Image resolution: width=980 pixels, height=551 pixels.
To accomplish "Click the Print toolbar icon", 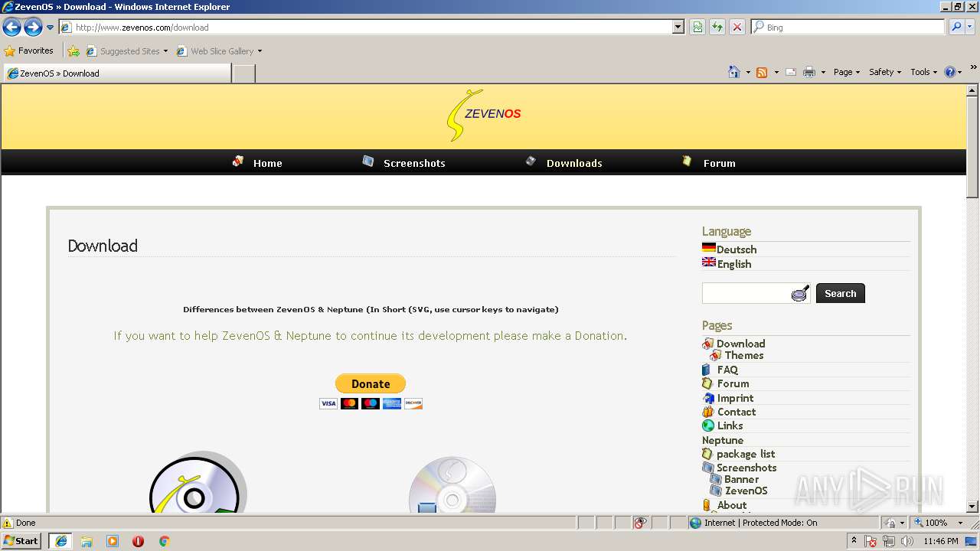I will click(x=809, y=72).
